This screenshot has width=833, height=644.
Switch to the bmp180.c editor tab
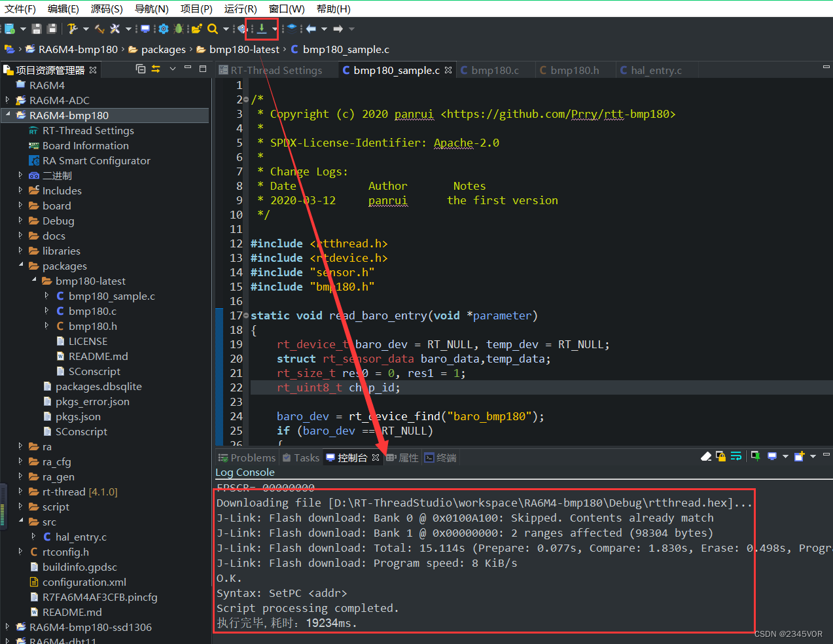(494, 70)
